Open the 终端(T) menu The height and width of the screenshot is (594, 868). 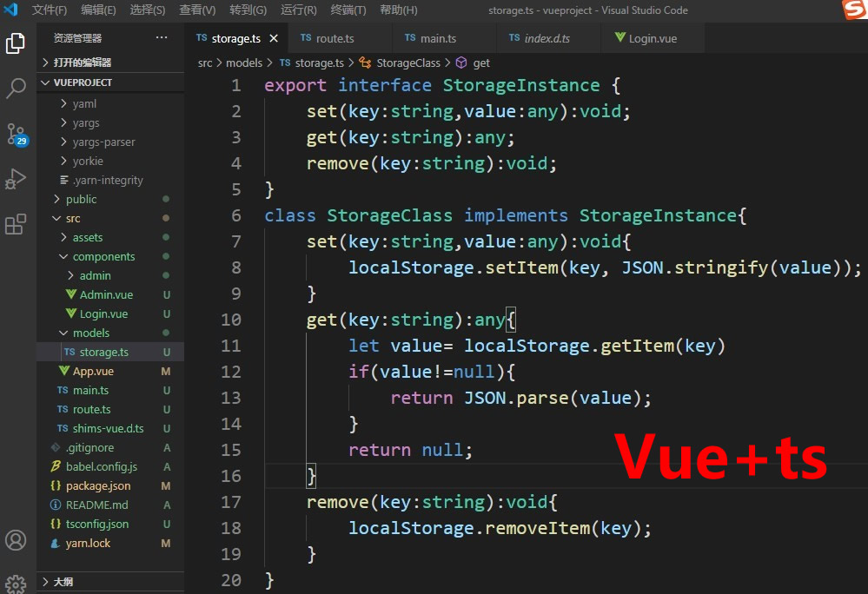tap(348, 10)
